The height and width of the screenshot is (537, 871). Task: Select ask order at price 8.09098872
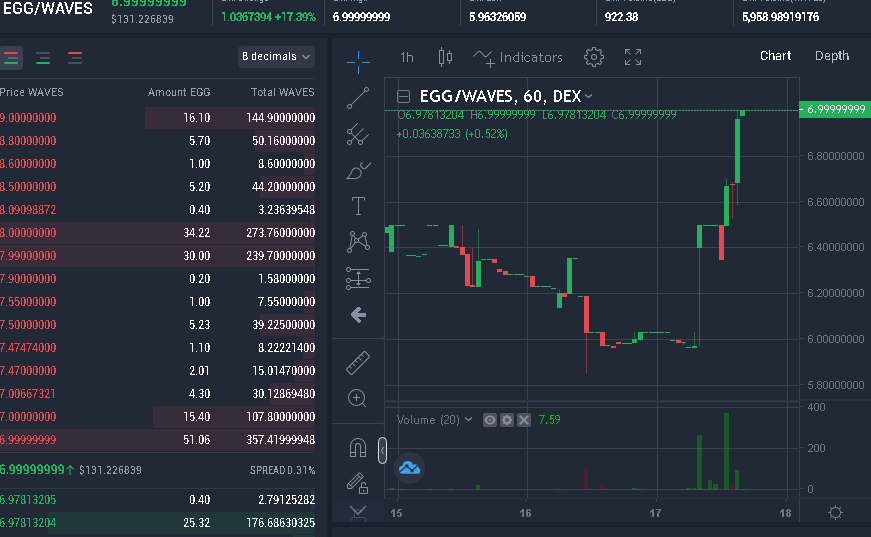point(157,210)
